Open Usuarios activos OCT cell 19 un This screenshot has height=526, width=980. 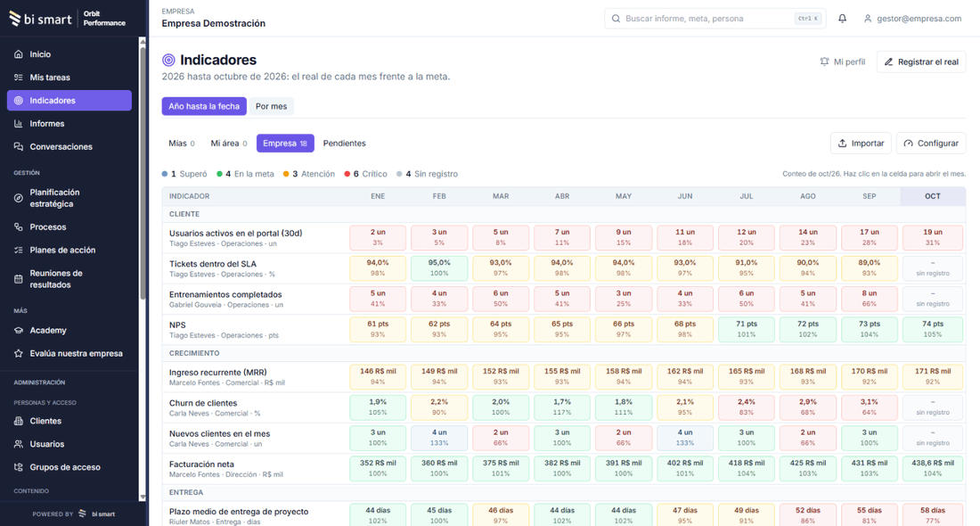(933, 238)
